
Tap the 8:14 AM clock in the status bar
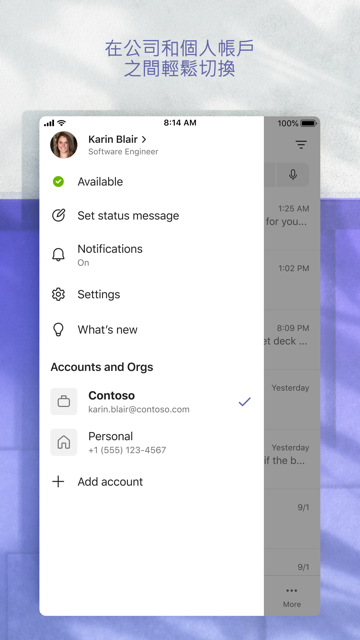180,122
